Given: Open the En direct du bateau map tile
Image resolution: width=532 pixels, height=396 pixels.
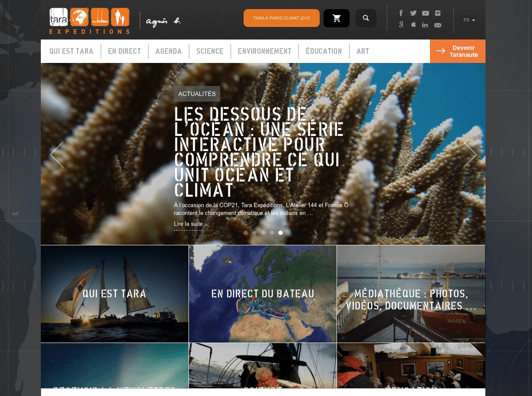Looking at the screenshot, I should click(x=263, y=294).
